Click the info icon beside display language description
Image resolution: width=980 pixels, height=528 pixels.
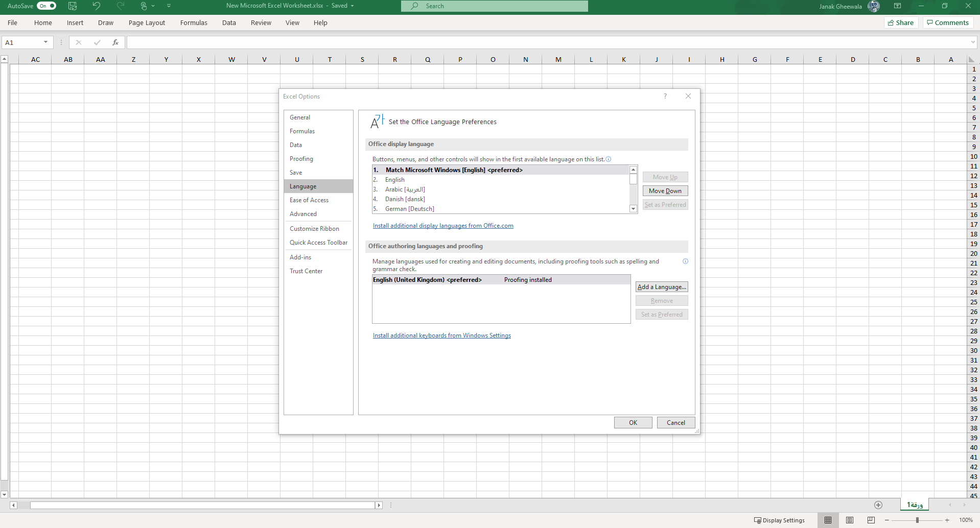pos(608,159)
